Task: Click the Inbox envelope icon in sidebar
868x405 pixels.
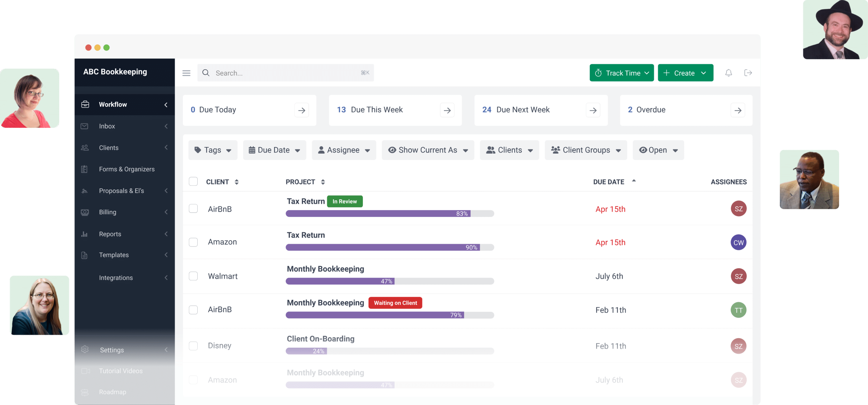Action: pyautogui.click(x=84, y=126)
